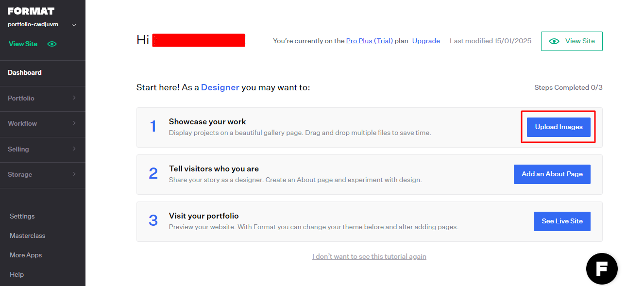This screenshot has height=286, width=644.
Task: Click the step number 1
Action: pos(153,127)
